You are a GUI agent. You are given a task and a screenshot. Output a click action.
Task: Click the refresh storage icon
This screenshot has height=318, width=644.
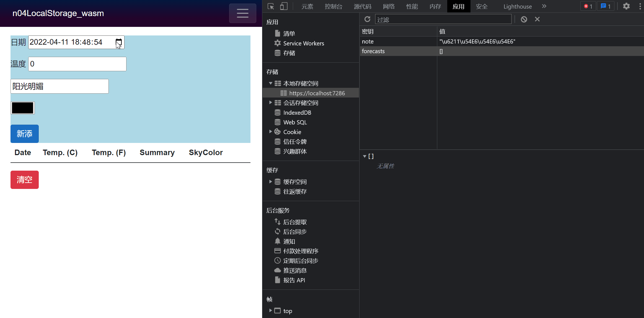click(367, 19)
